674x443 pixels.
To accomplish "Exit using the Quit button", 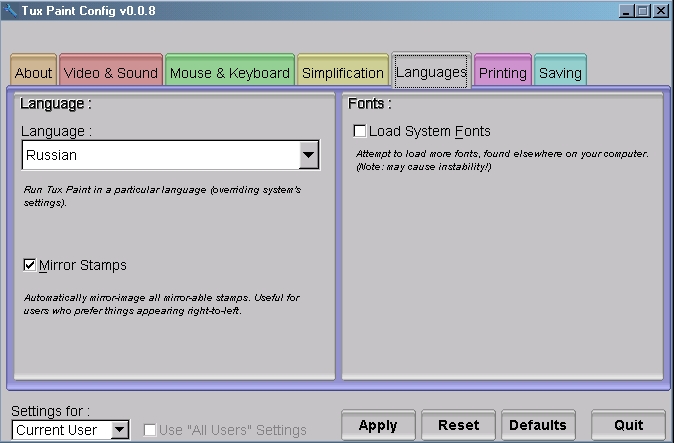I will pos(628,425).
